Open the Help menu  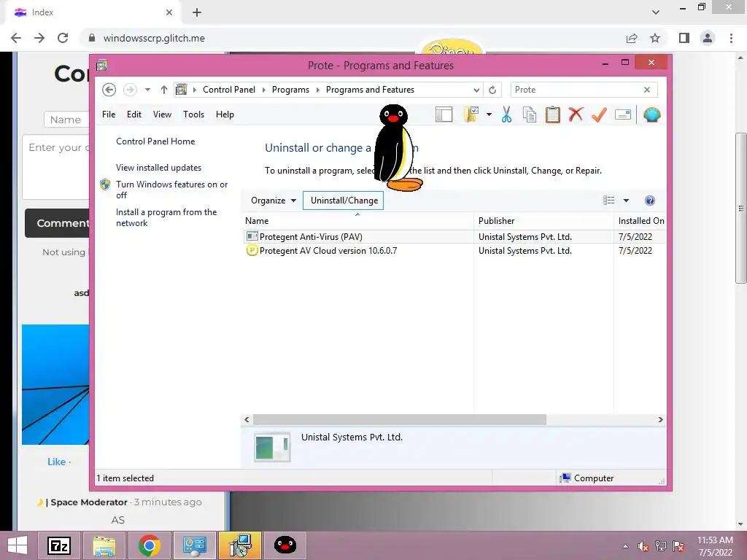[x=225, y=114]
